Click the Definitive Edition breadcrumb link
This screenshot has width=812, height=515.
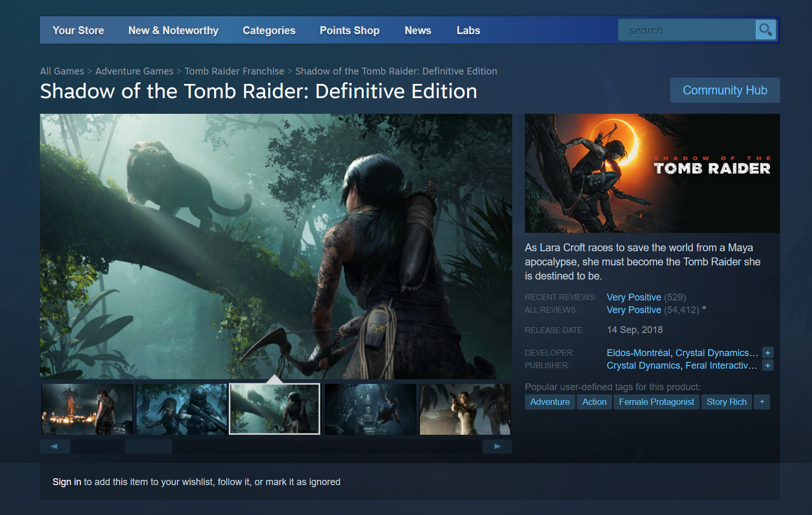coord(396,71)
